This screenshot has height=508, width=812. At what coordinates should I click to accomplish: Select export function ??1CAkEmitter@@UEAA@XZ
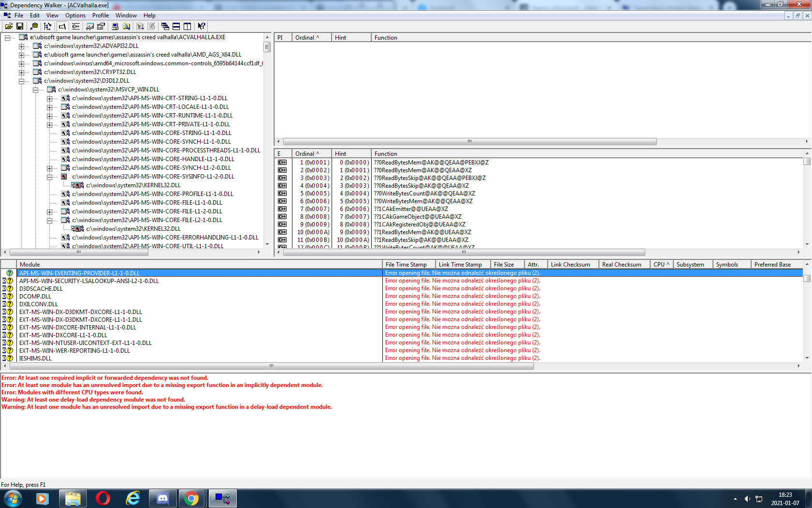tap(411, 209)
